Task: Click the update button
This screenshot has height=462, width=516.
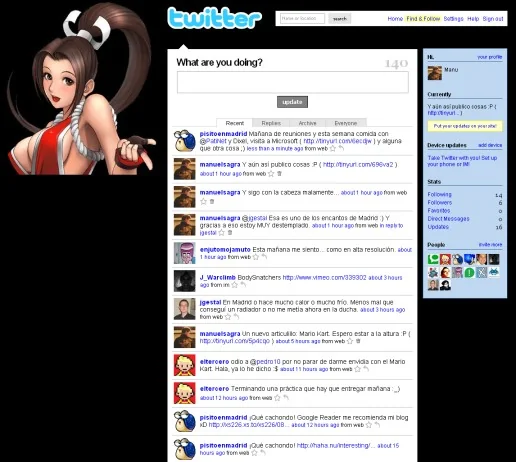Action: click(x=292, y=102)
